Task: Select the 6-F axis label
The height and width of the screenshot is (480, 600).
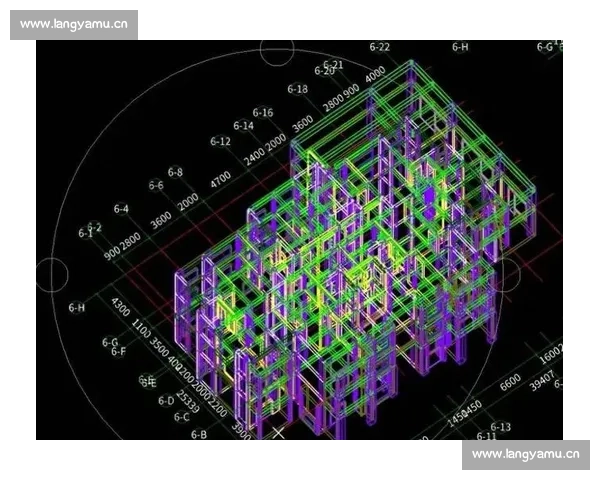Action: (119, 351)
